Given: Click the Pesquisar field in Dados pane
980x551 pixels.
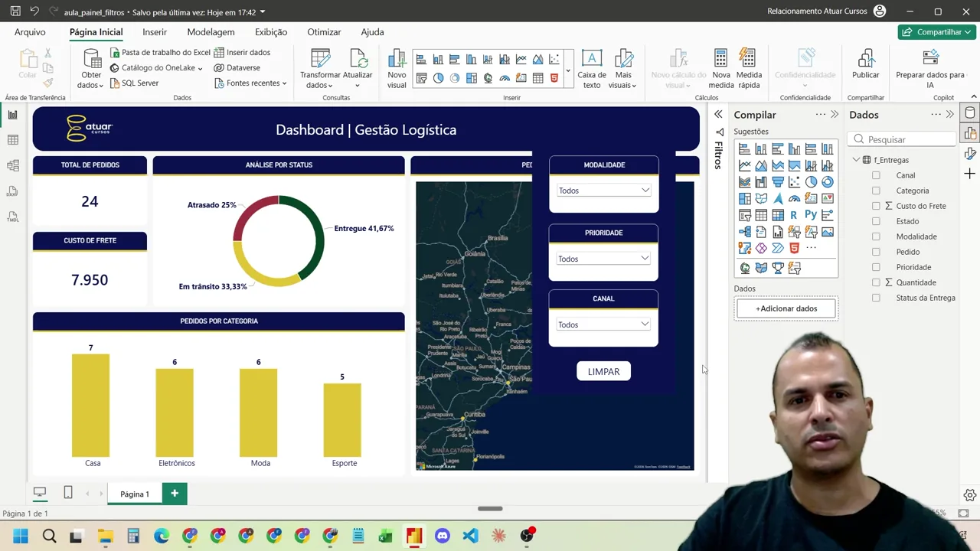Looking at the screenshot, I should (x=902, y=139).
